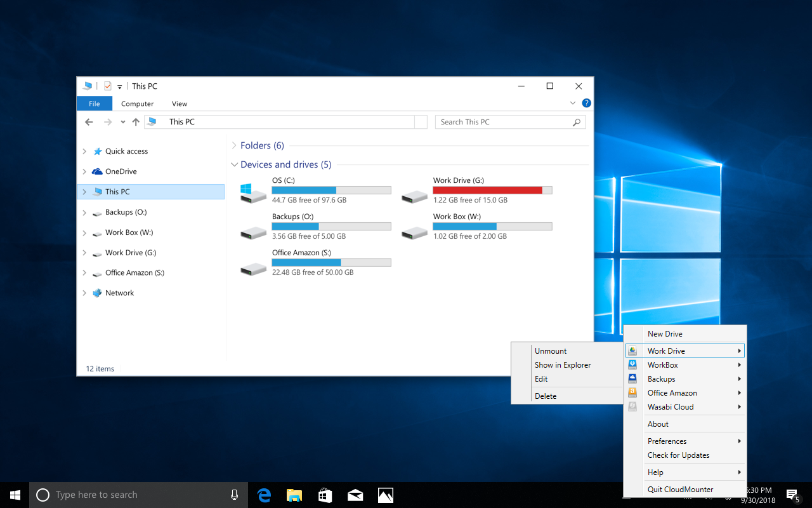812x508 pixels.
Task: Choose Show in Explorer submenu entry
Action: point(562,365)
